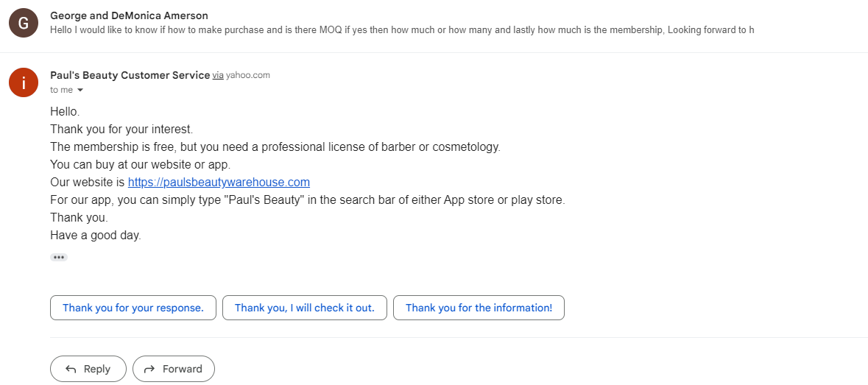Click the 'Hello.' greeting line
This screenshot has height=385, width=868.
65,111
